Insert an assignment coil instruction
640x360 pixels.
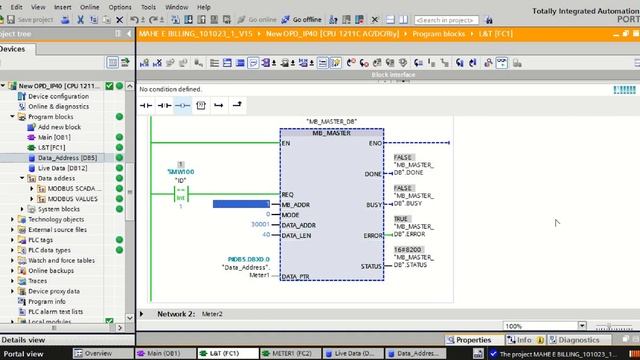tap(182, 105)
